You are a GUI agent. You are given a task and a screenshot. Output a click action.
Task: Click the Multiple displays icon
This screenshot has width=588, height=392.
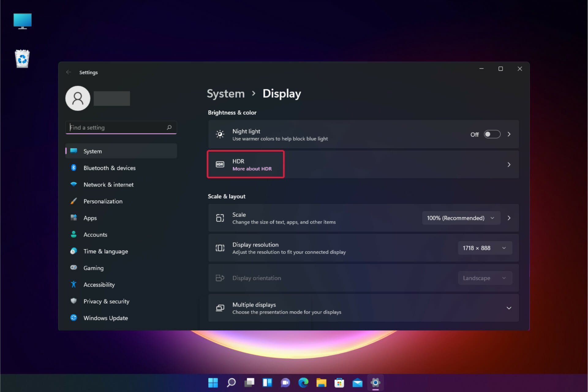(220, 307)
